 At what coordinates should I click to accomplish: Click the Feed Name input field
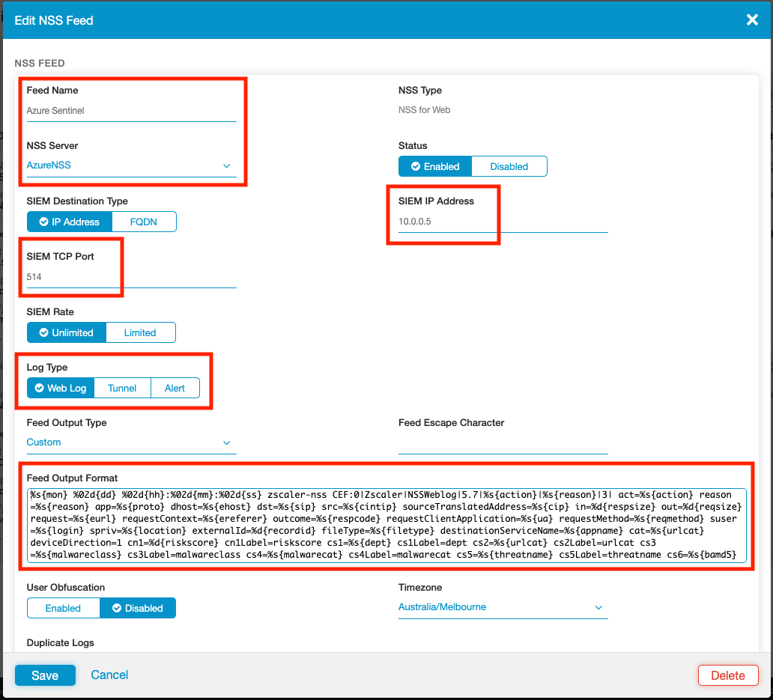[x=131, y=111]
